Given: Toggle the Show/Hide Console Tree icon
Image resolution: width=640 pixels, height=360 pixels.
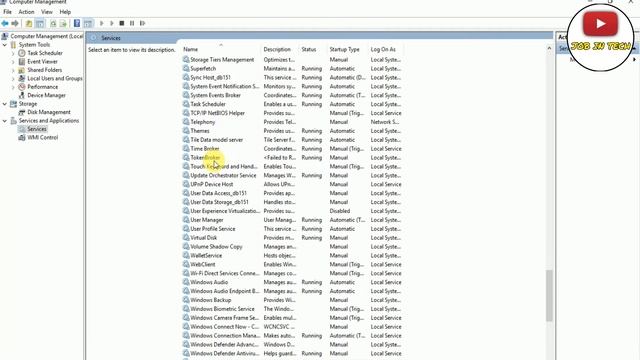Looking at the screenshot, I should click(x=40, y=23).
